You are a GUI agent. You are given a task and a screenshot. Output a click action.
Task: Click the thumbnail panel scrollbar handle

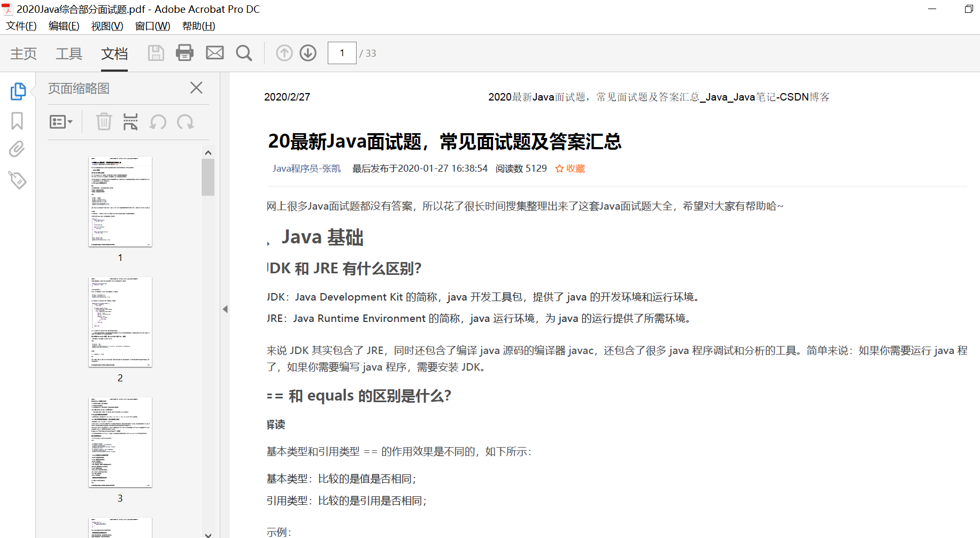coord(208,178)
